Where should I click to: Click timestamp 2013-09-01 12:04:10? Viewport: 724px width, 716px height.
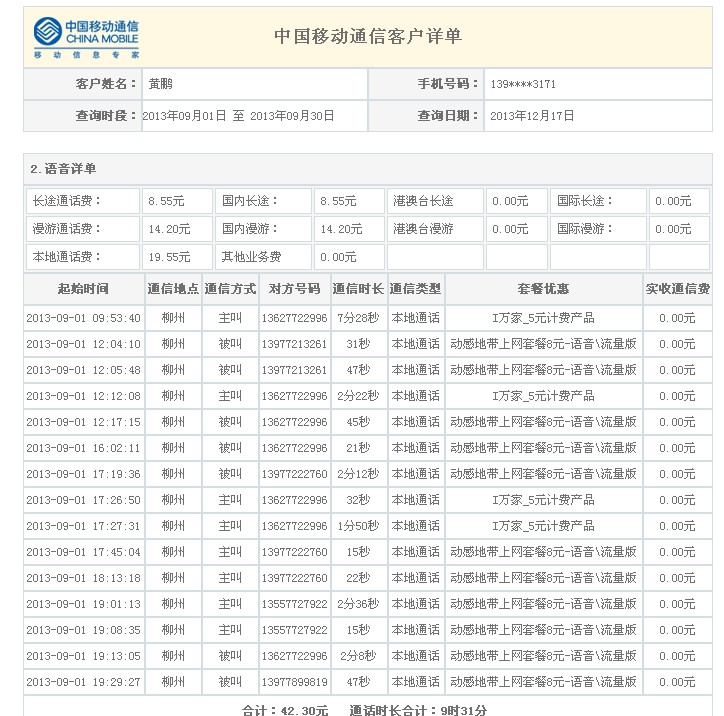click(x=83, y=344)
